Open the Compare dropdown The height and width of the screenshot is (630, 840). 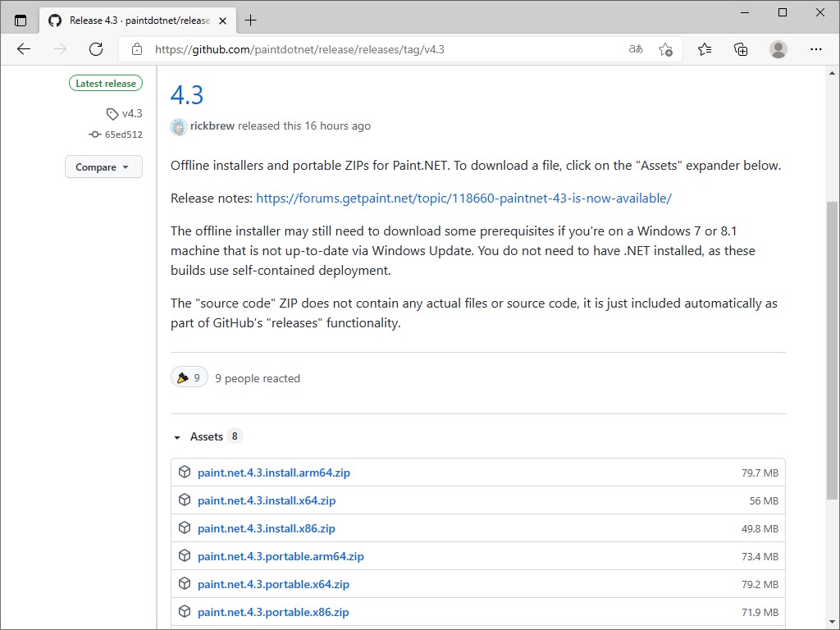pyautogui.click(x=103, y=167)
